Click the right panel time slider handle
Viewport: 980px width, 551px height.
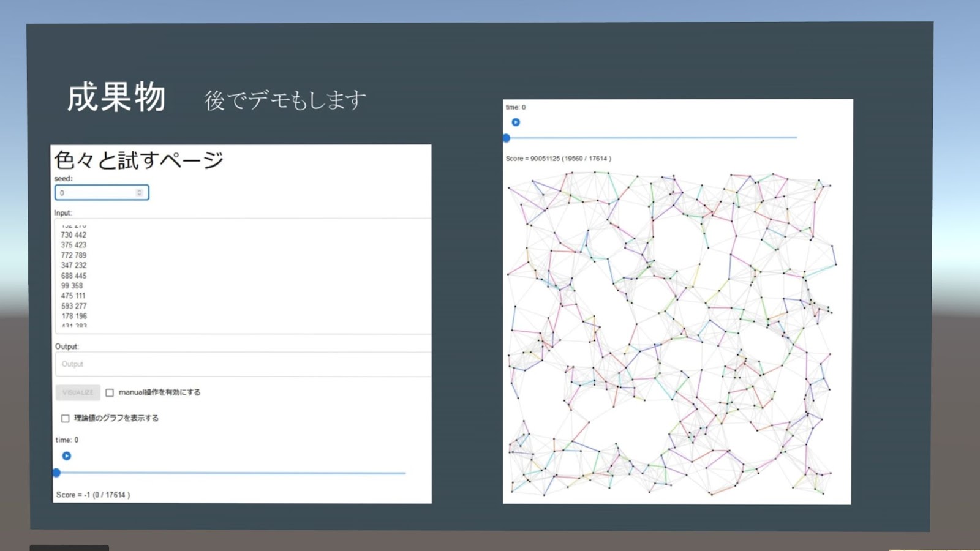click(x=507, y=138)
